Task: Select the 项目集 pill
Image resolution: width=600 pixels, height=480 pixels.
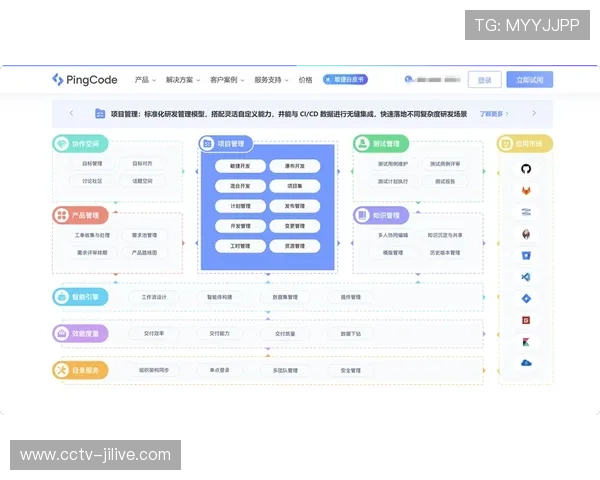Action: 295,186
